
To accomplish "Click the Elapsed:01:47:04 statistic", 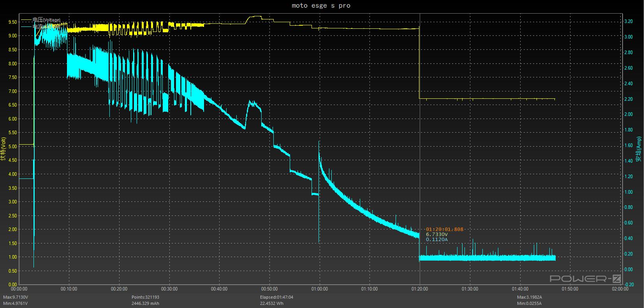I will click(276, 297).
